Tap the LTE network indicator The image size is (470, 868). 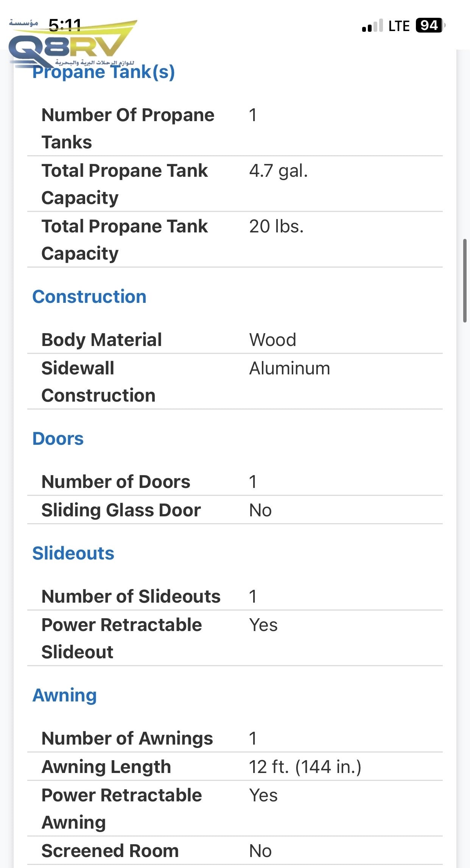click(x=399, y=26)
